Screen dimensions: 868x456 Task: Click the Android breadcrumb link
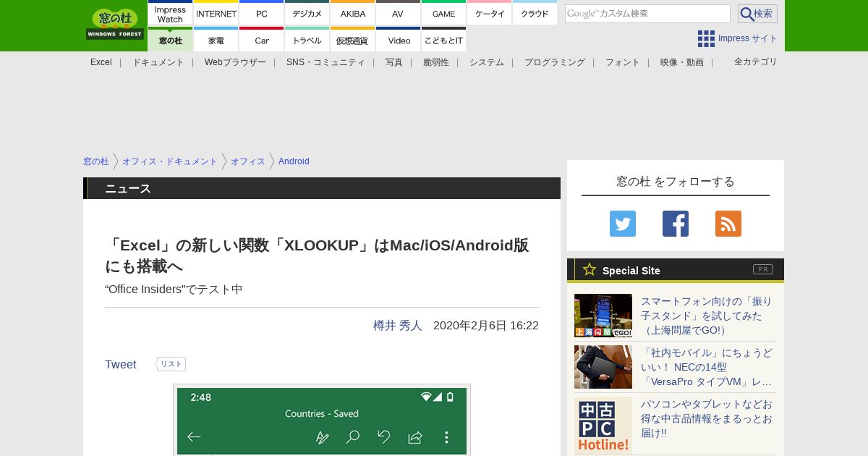point(294,161)
